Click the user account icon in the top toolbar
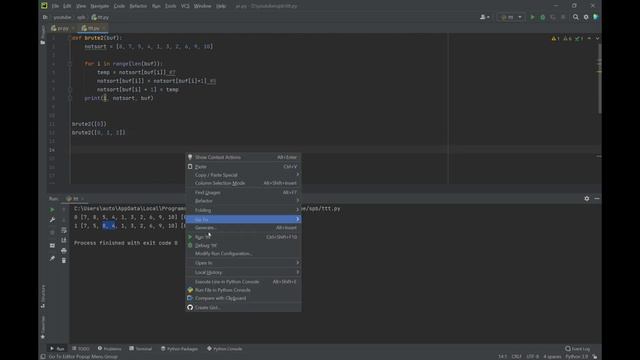This screenshot has width=640, height=360. click(x=484, y=17)
